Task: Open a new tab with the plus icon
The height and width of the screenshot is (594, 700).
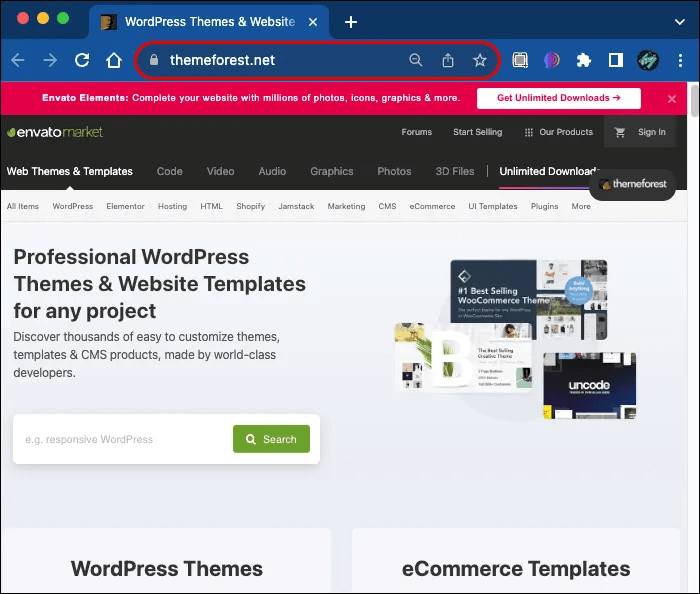Action: tap(351, 22)
